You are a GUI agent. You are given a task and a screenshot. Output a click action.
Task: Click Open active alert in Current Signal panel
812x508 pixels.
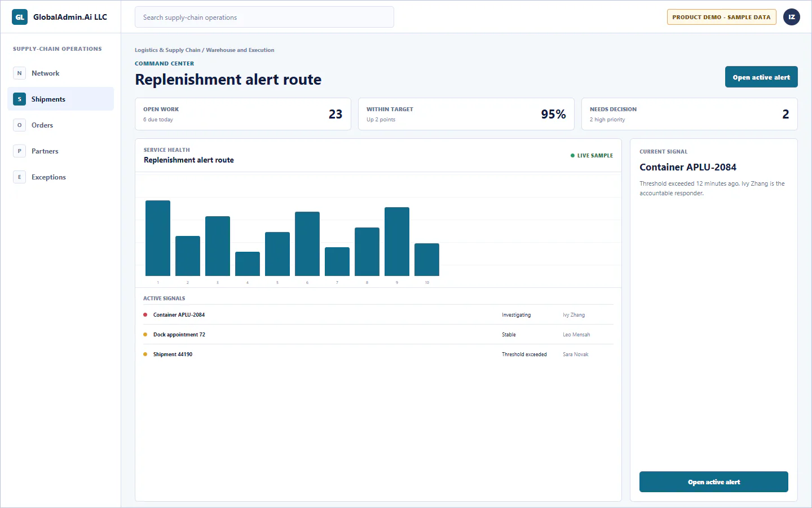tap(714, 482)
